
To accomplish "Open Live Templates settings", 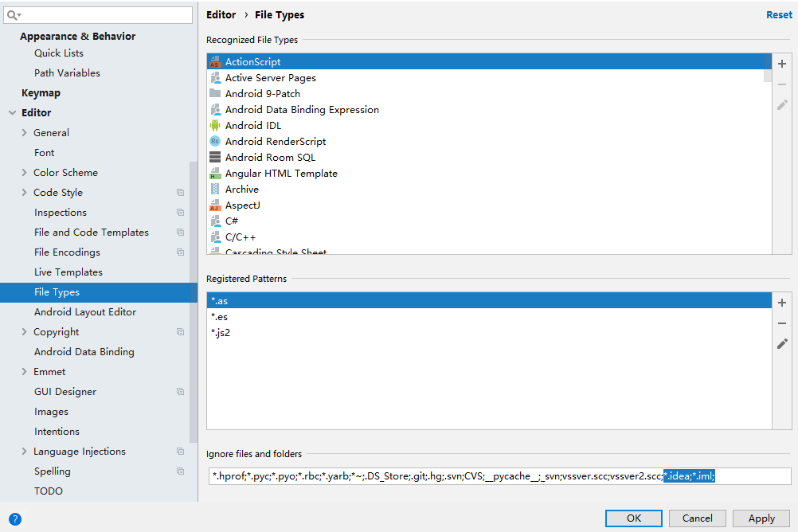I will pos(68,272).
